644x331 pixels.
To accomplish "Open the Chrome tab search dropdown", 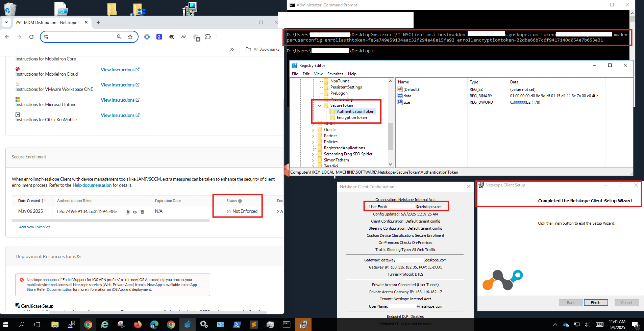I will click(6, 22).
